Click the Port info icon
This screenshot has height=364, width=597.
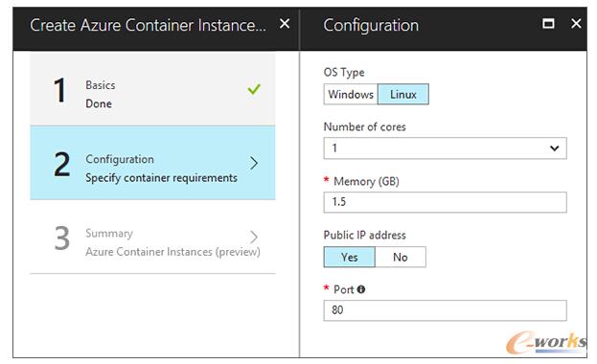coord(361,289)
